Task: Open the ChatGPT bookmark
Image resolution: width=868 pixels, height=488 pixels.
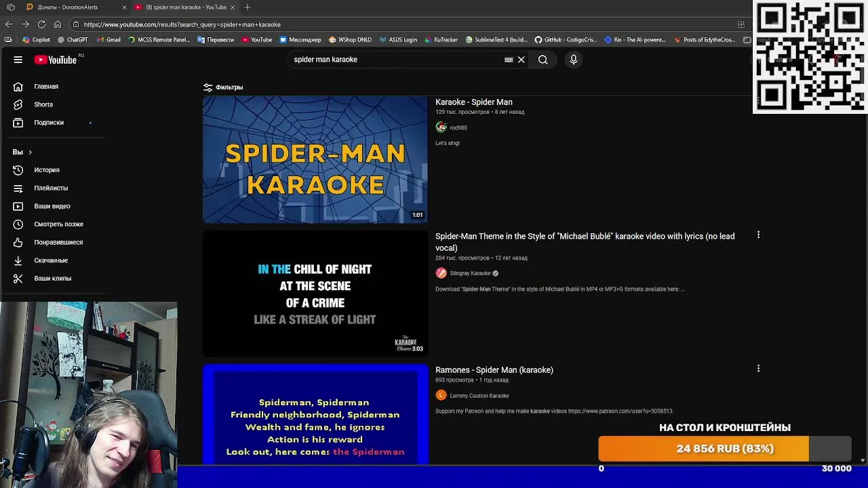Action: [73, 40]
